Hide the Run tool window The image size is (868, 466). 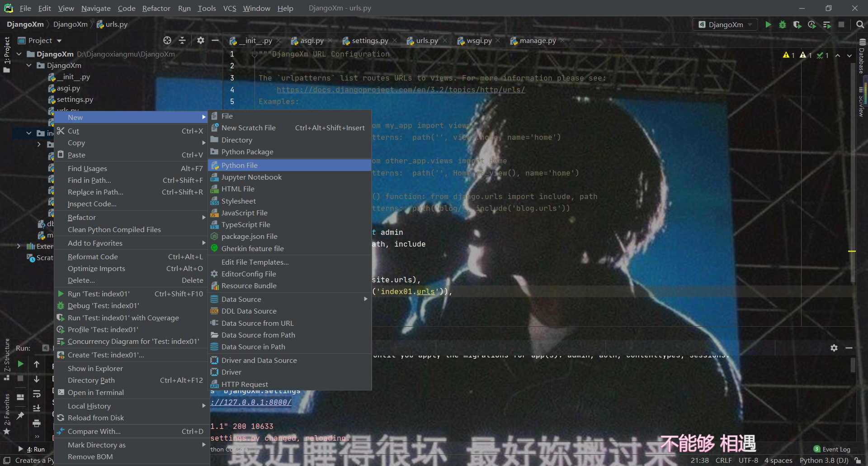coord(849,348)
